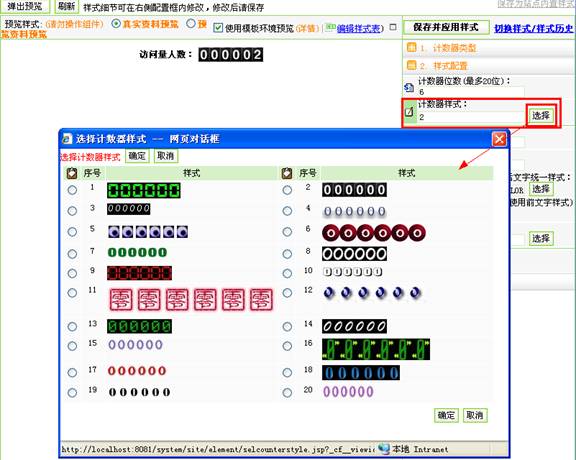Viewport: 576px width, 460px height.
Task: Click the icon beside 计数器位数 field
Action: [x=409, y=87]
